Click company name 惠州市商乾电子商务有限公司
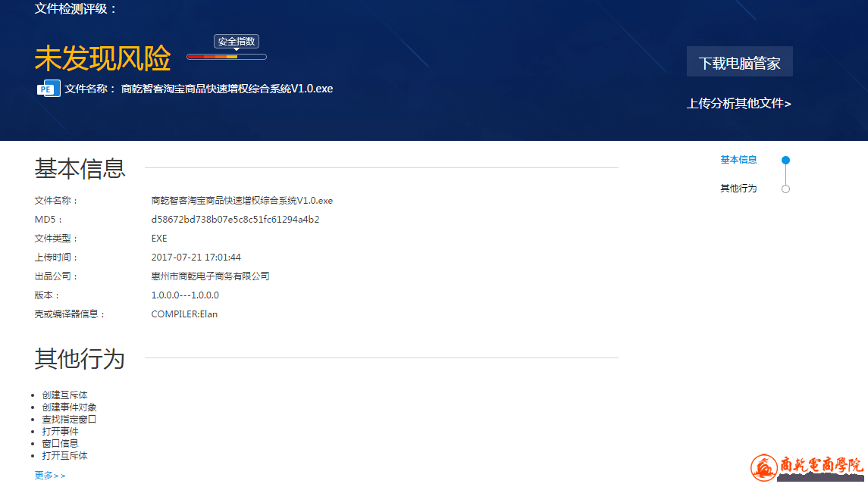Viewport: 868px width, 487px height. coord(210,276)
